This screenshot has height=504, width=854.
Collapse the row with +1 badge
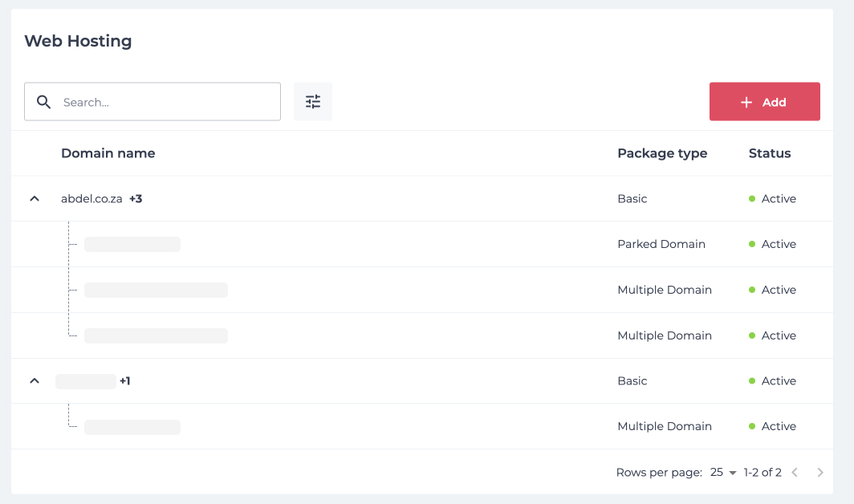(x=35, y=381)
